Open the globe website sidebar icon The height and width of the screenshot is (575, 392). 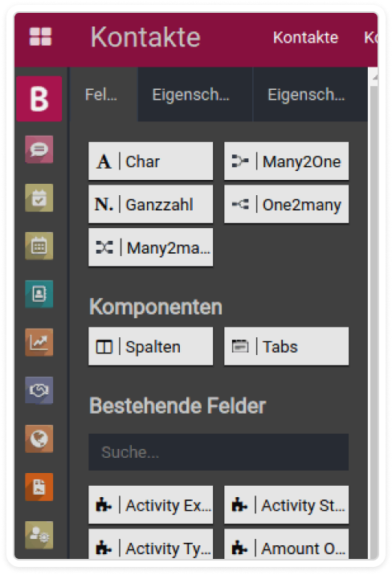click(x=39, y=439)
